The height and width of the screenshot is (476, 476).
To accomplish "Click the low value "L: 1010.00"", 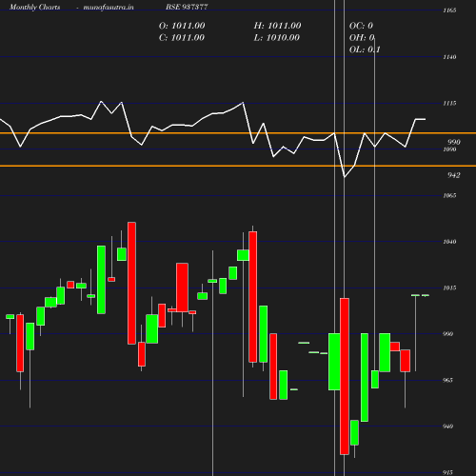I will 277,38.
